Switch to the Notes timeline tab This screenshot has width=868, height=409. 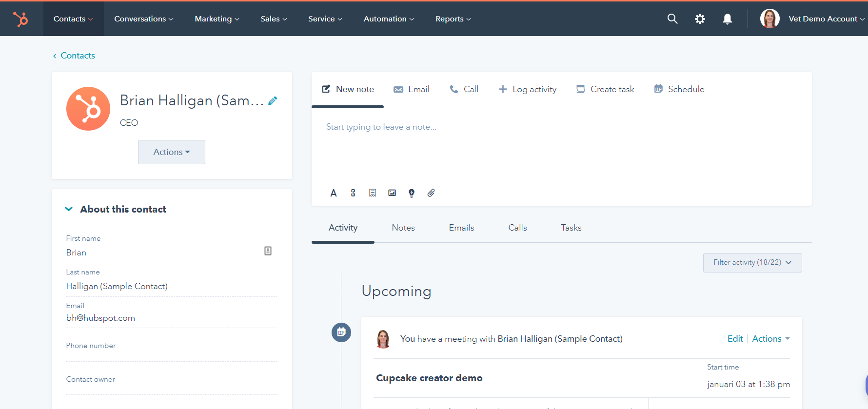pyautogui.click(x=403, y=228)
